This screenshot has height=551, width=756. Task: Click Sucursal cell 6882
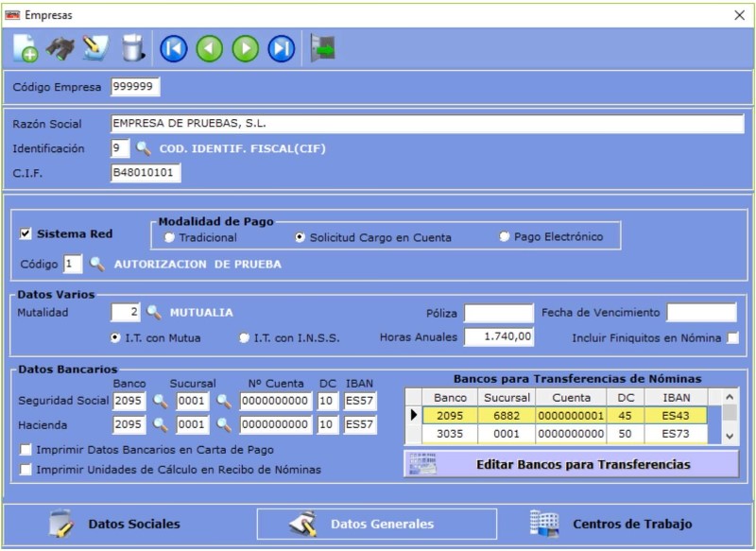tap(507, 416)
